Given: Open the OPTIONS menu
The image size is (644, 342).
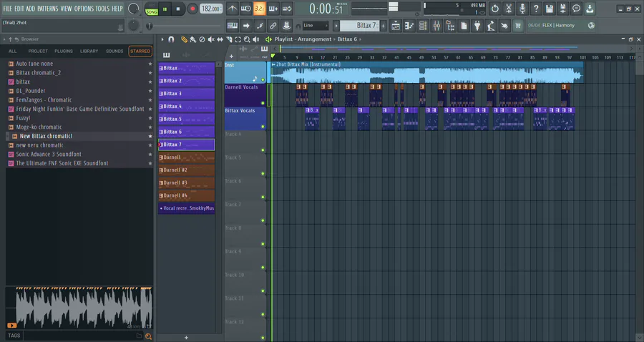Looking at the screenshot, I should click(x=84, y=9).
